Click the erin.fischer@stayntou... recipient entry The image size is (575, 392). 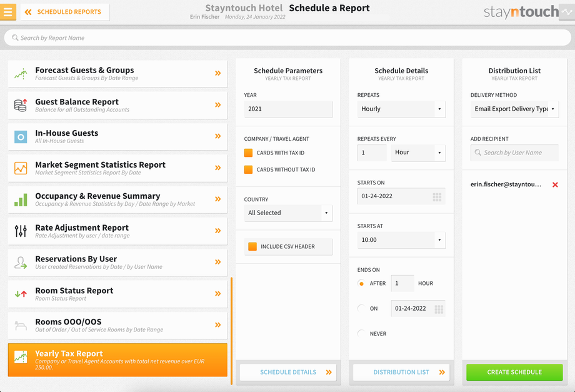click(506, 184)
